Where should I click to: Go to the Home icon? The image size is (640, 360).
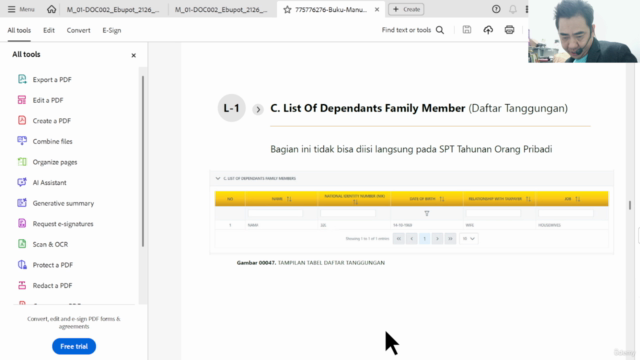51,9
